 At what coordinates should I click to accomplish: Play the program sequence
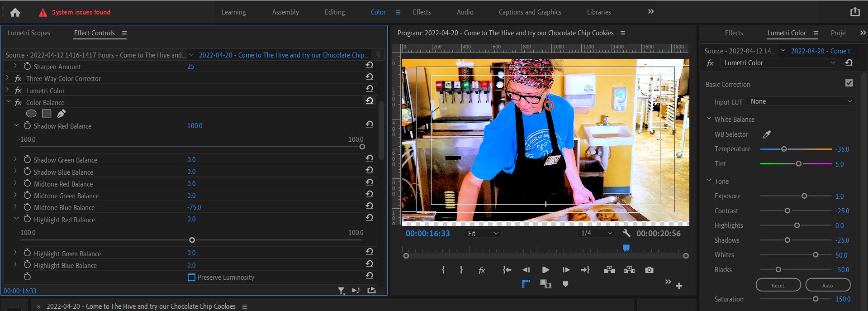pos(545,270)
